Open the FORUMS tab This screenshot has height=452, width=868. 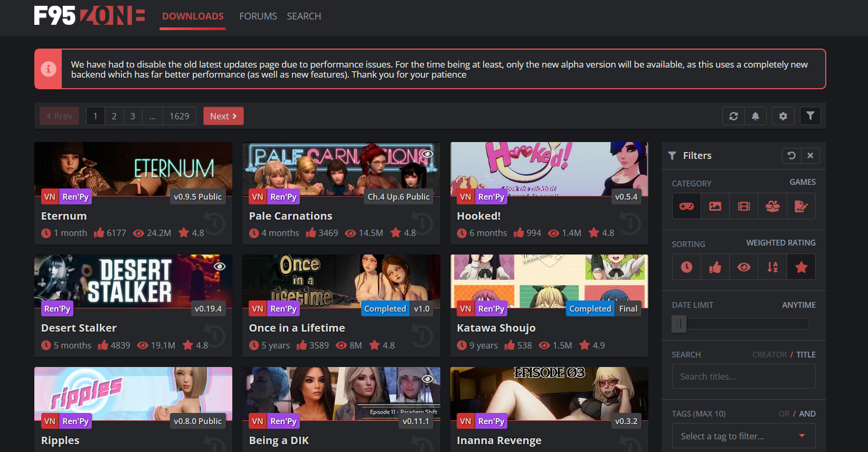click(258, 16)
